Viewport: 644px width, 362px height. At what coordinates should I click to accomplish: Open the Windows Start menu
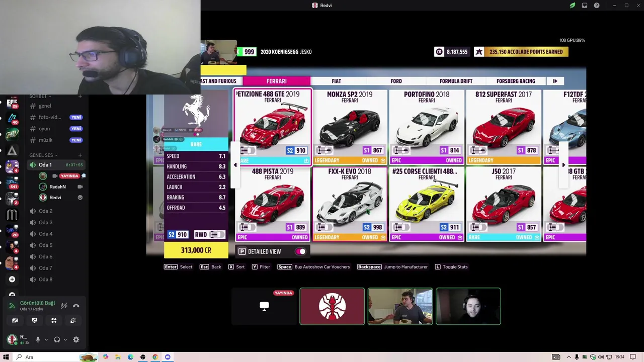[6, 357]
